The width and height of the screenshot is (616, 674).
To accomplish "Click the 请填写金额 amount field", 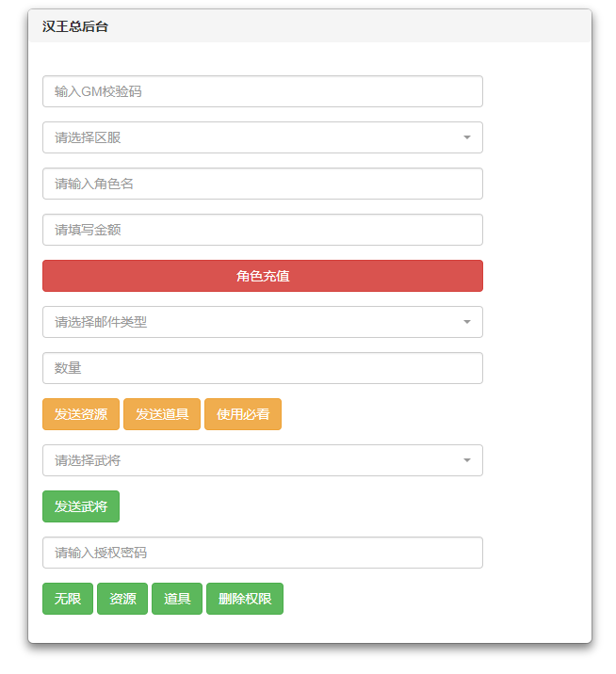I will tap(262, 230).
